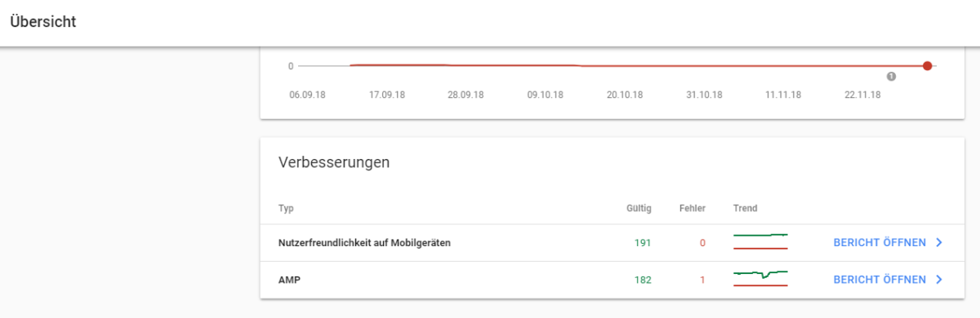Click the Übersicht page heading
Viewport: 980px width, 318px height.
43,22
